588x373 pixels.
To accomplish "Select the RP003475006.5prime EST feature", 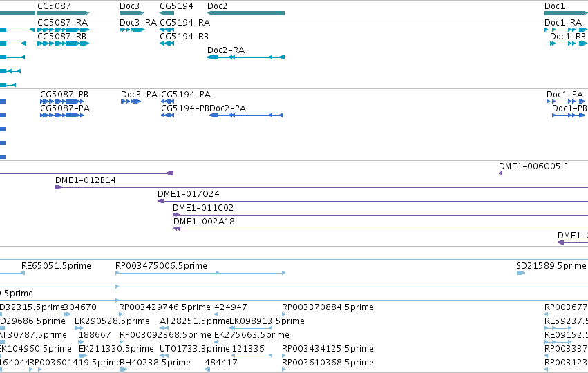I will pyautogui.click(x=200, y=273).
